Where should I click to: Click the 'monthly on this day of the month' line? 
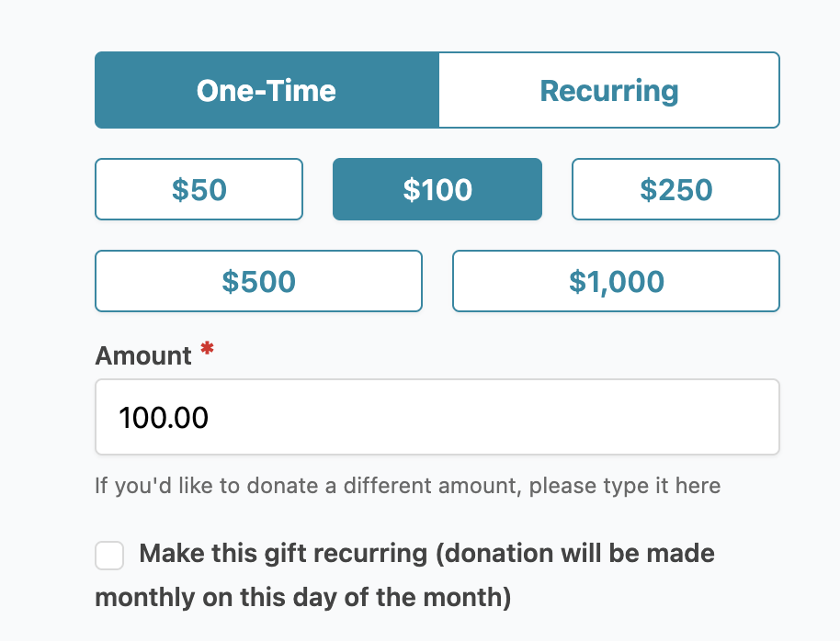[x=302, y=597]
